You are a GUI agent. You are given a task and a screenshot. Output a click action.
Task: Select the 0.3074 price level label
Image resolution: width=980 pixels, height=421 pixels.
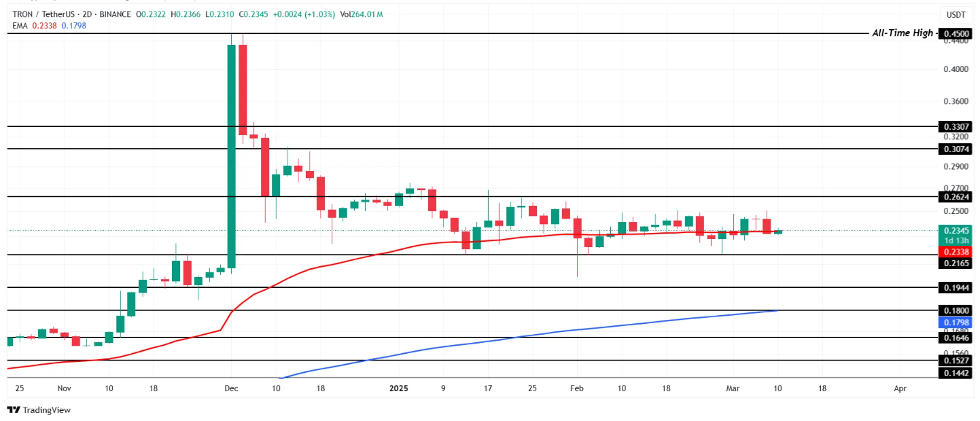(955, 148)
